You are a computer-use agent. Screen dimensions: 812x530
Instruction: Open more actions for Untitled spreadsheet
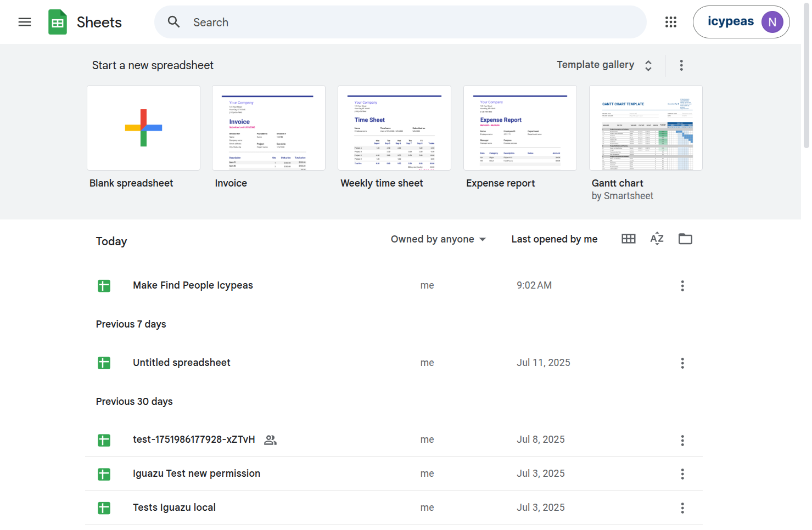click(x=682, y=363)
